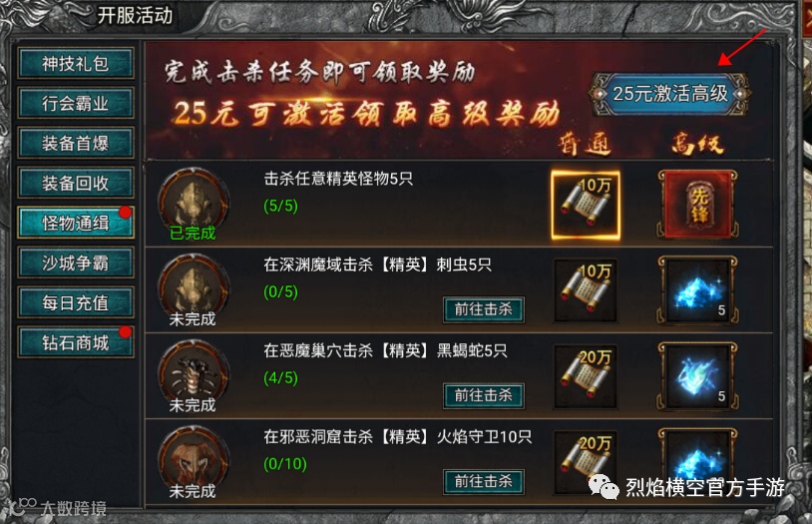Click the completed elite monster portrait
This screenshot has height=524, width=812.
194,203
